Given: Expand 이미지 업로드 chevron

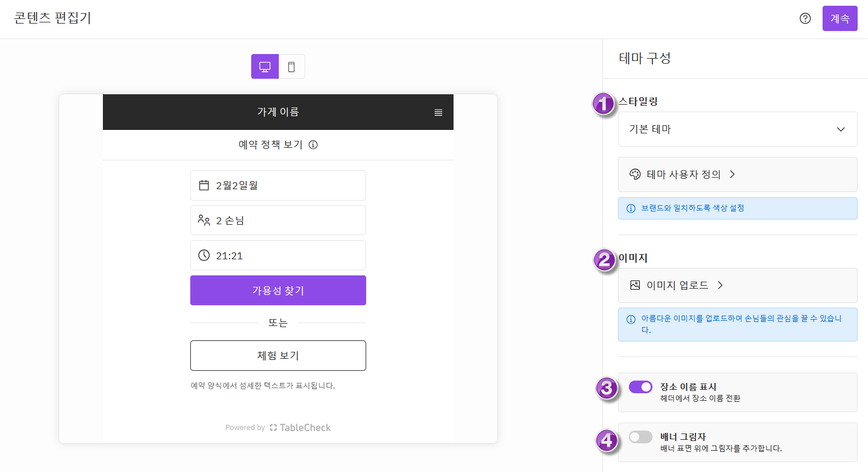Looking at the screenshot, I should [720, 285].
